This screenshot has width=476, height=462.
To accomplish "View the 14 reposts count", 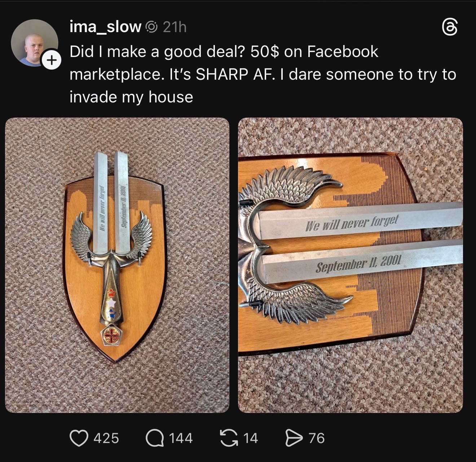I will (251, 438).
